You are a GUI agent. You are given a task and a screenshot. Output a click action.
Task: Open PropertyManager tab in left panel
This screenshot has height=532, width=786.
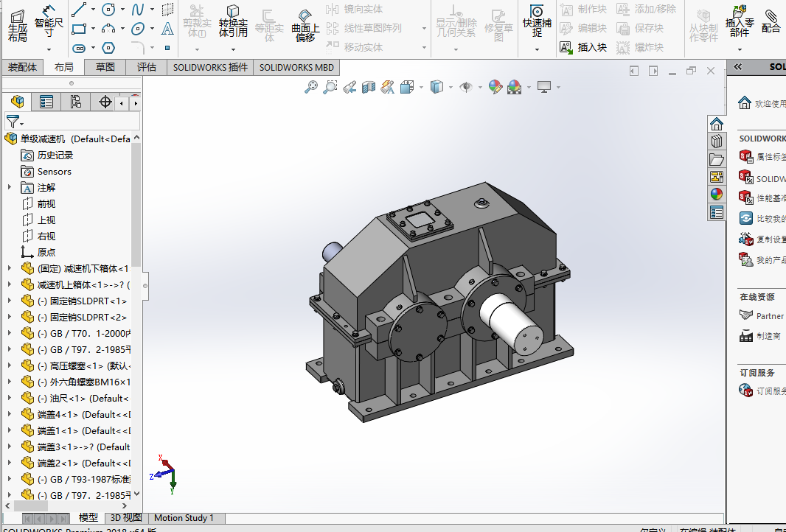tap(46, 102)
